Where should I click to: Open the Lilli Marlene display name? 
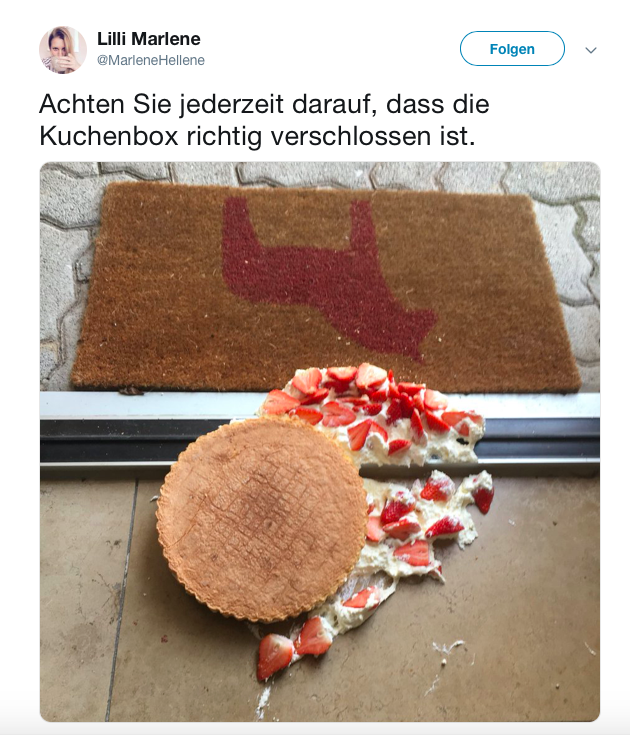click(149, 39)
